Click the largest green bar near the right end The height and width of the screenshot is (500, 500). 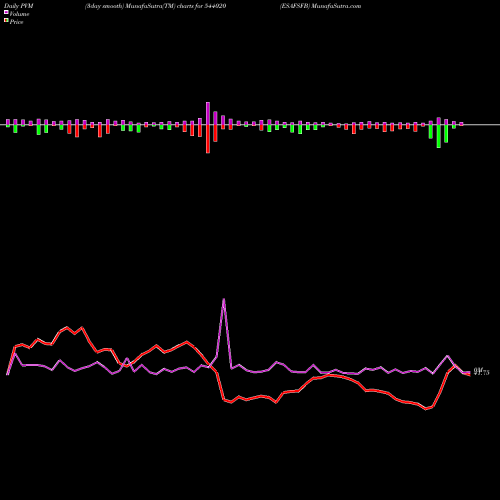point(439,136)
